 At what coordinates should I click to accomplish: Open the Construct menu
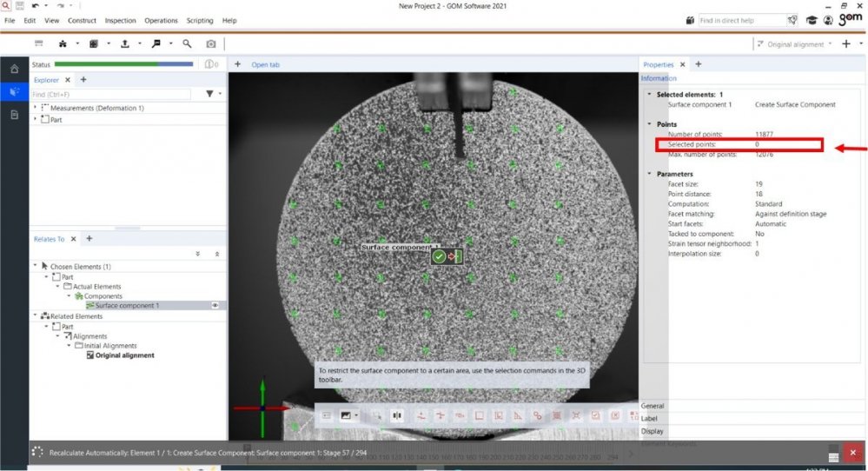(82, 20)
